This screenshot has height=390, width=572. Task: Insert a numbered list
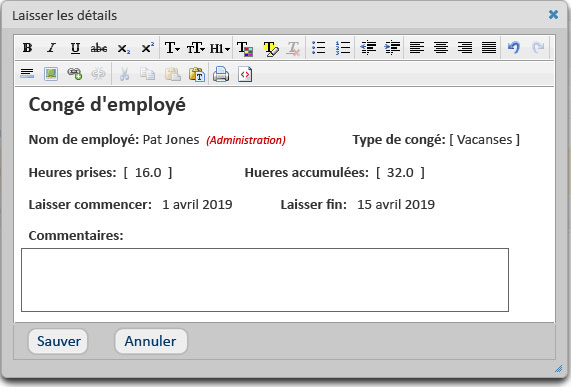[343, 48]
